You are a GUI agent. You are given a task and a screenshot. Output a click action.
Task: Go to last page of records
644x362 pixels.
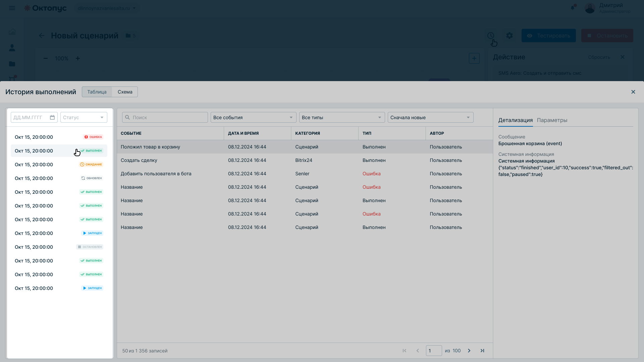point(482,351)
